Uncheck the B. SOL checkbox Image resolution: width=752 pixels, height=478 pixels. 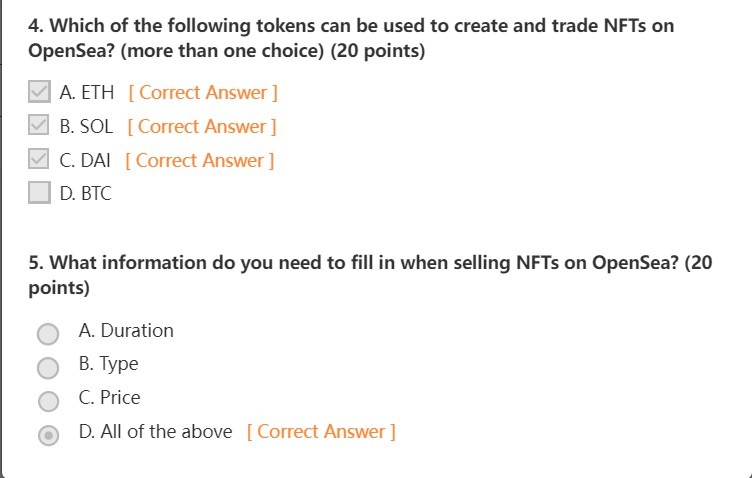point(38,125)
